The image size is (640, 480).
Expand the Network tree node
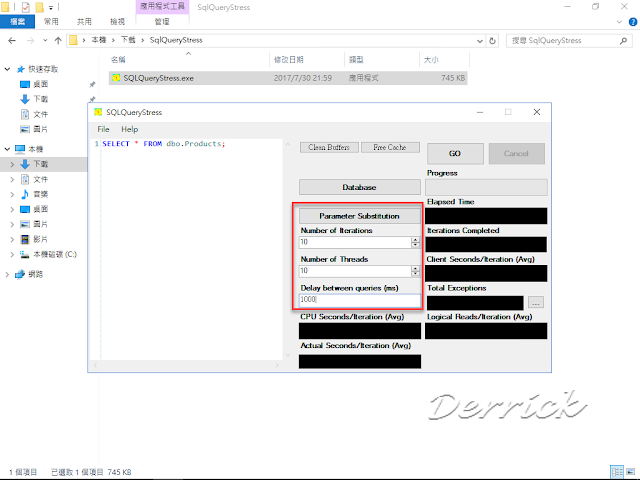point(7,274)
